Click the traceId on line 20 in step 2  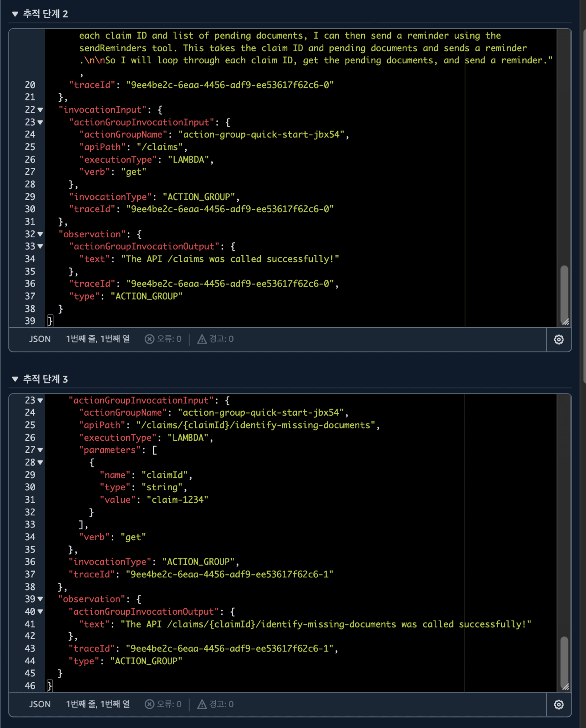(x=230, y=85)
